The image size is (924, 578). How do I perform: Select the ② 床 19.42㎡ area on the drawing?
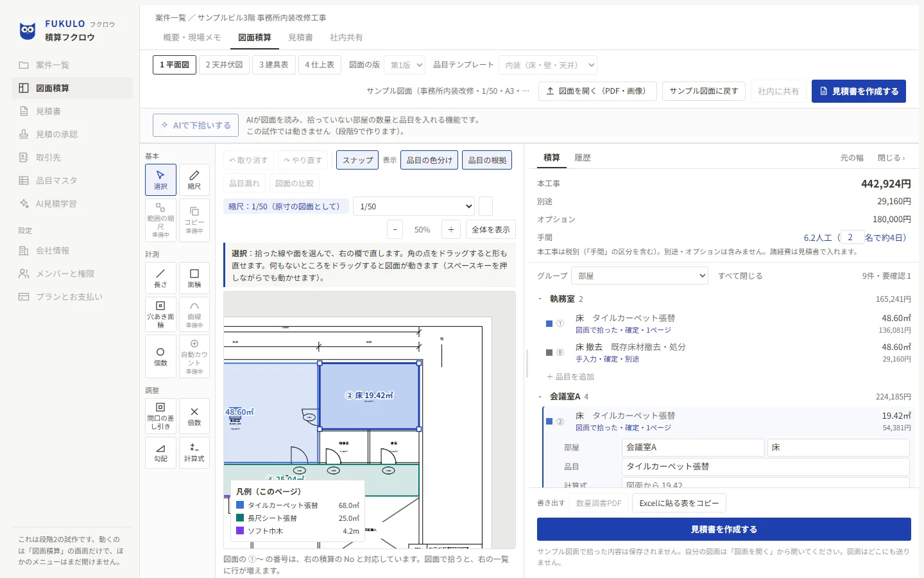pyautogui.click(x=369, y=396)
